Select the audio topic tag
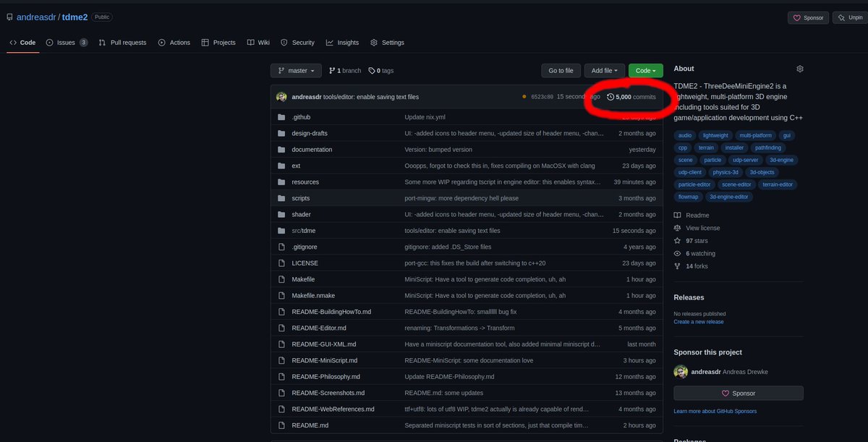This screenshot has height=442, width=868. pos(685,135)
